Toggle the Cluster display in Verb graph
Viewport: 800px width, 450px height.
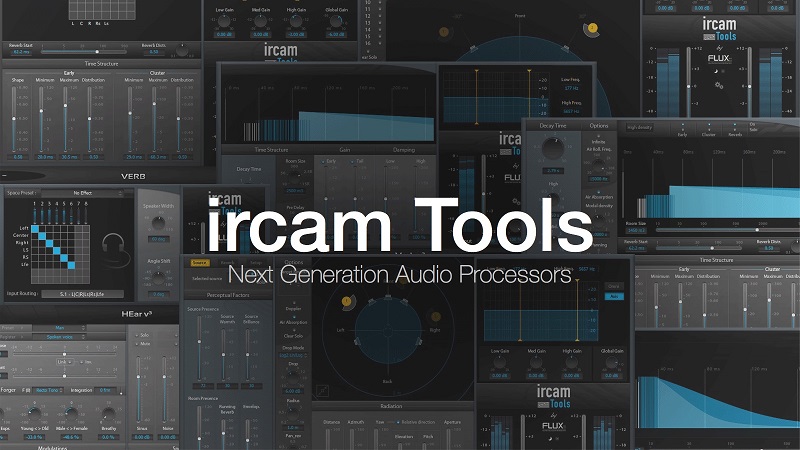click(708, 131)
